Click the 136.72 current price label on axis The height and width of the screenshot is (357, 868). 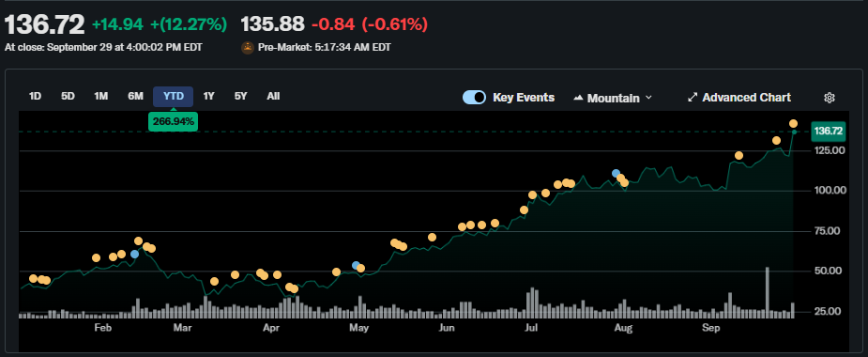click(x=829, y=132)
